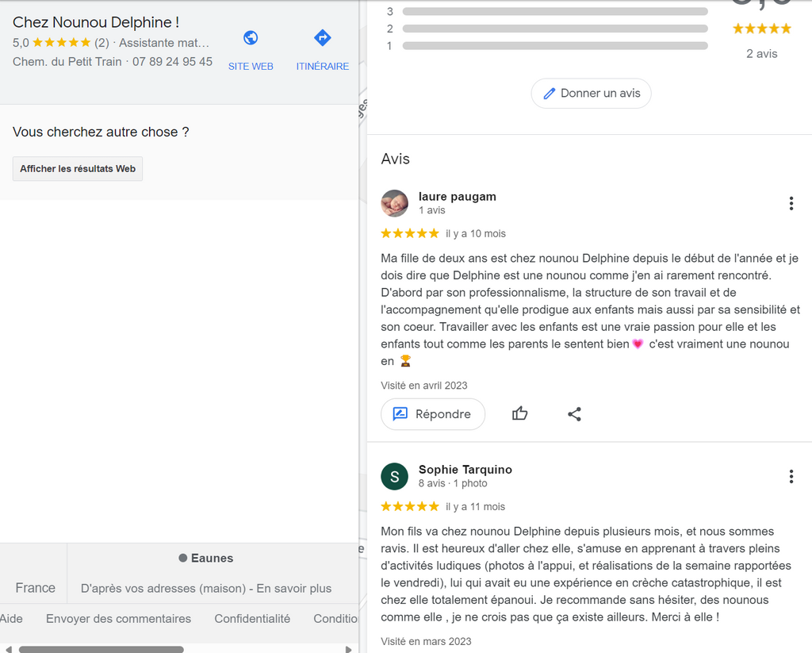Viewport: 812px width, 653px height.
Task: Open options menu for Sophie Tarquino's review
Action: point(791,476)
